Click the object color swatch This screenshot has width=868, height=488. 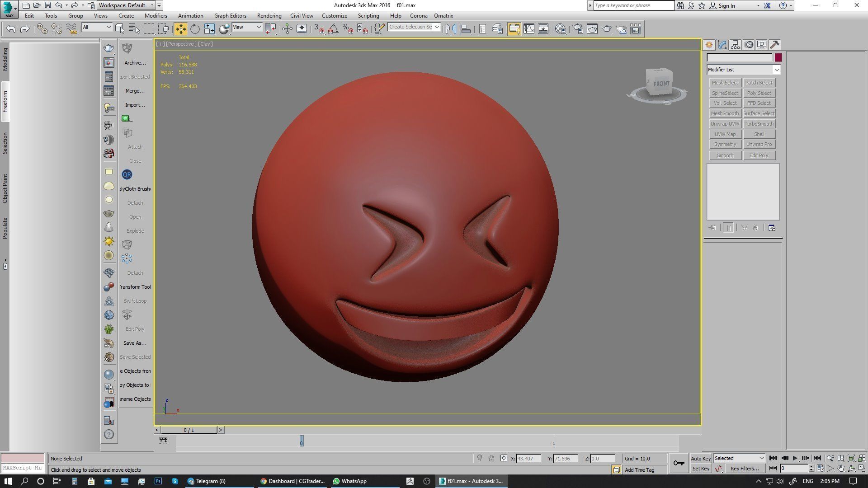tap(778, 58)
